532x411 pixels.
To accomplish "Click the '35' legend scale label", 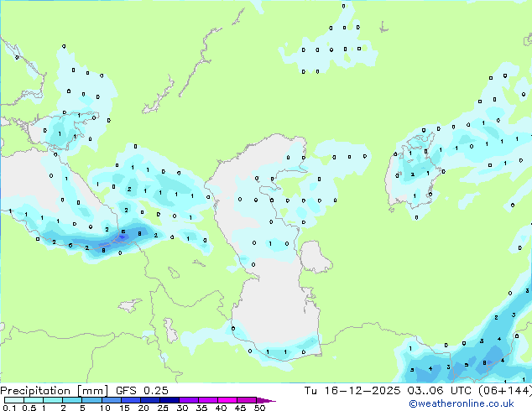I will (201, 408).
